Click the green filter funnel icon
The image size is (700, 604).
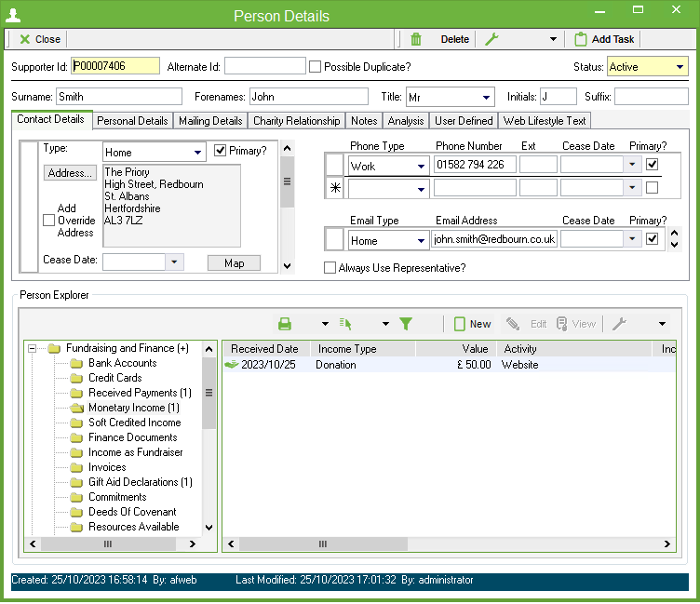pos(406,324)
